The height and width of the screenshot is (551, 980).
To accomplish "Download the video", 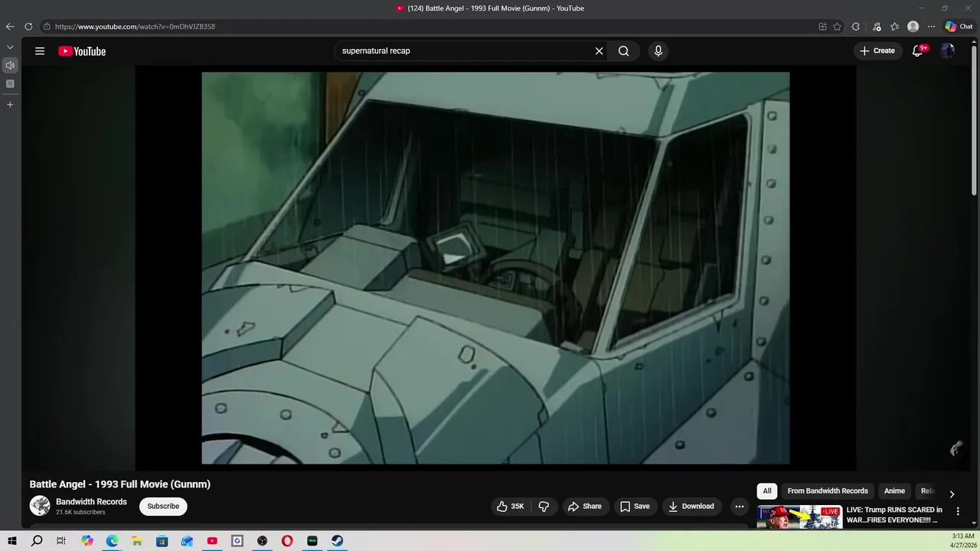I will click(691, 506).
